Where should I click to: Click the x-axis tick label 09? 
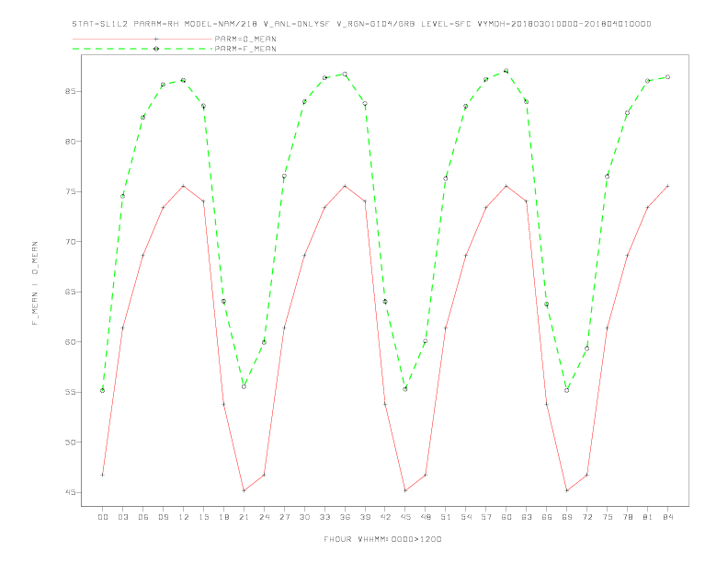coord(163,517)
